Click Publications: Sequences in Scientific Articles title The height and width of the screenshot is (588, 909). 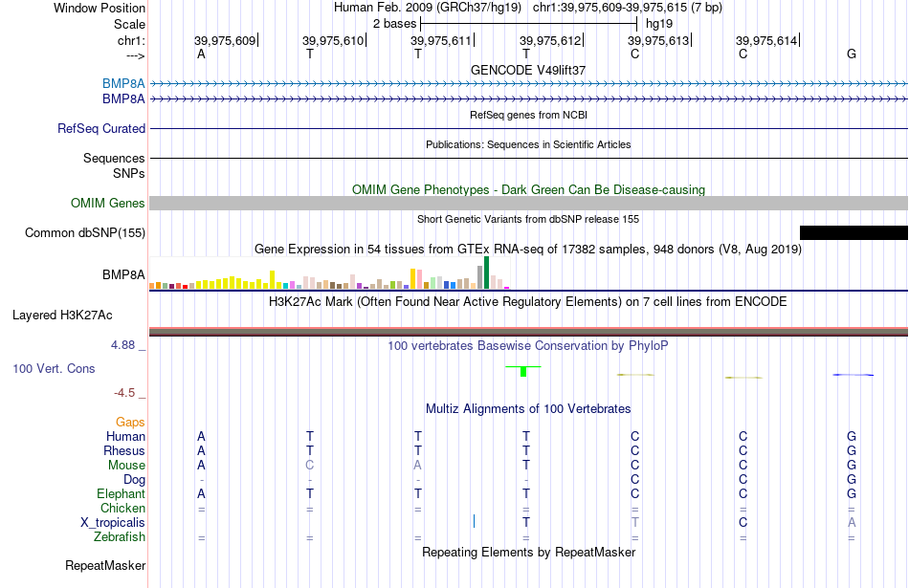pos(528,144)
